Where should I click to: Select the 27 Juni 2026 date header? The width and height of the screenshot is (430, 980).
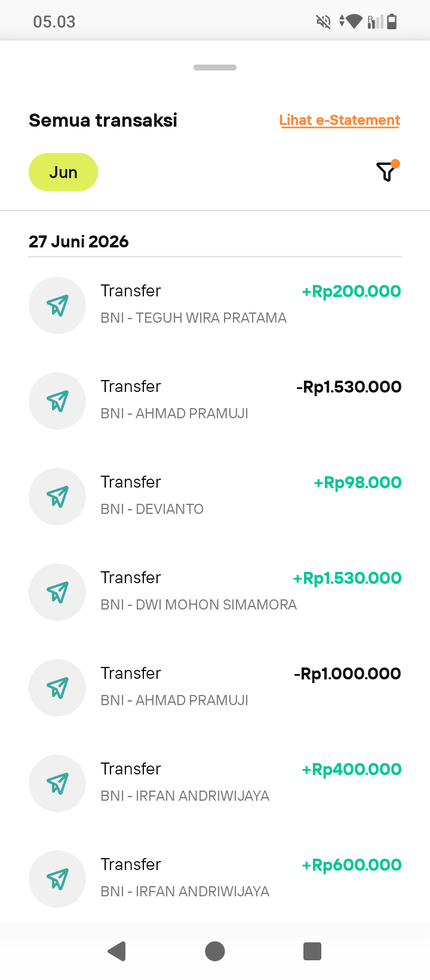[x=79, y=241]
